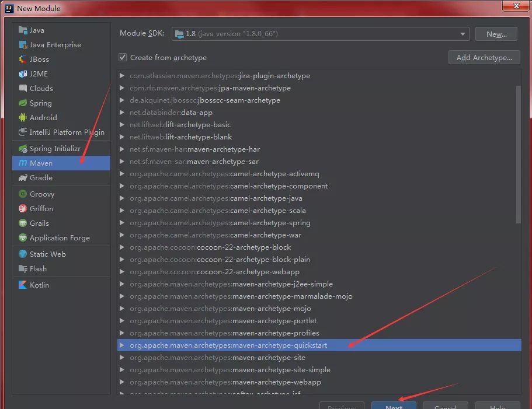Expand the jpa-maven-archetype node
Viewport: 532px width, 409px height.
coord(122,88)
